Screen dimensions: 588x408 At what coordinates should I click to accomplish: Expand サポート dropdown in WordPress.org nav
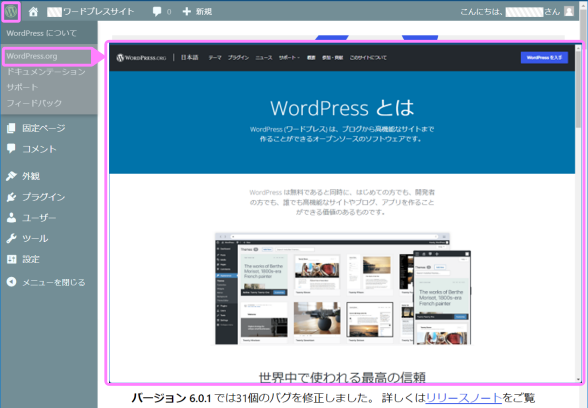click(x=289, y=58)
